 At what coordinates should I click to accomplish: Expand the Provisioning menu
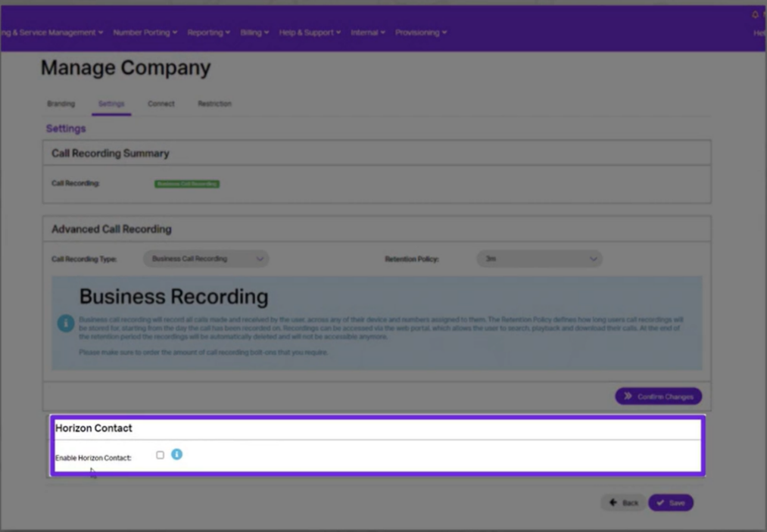pos(421,33)
